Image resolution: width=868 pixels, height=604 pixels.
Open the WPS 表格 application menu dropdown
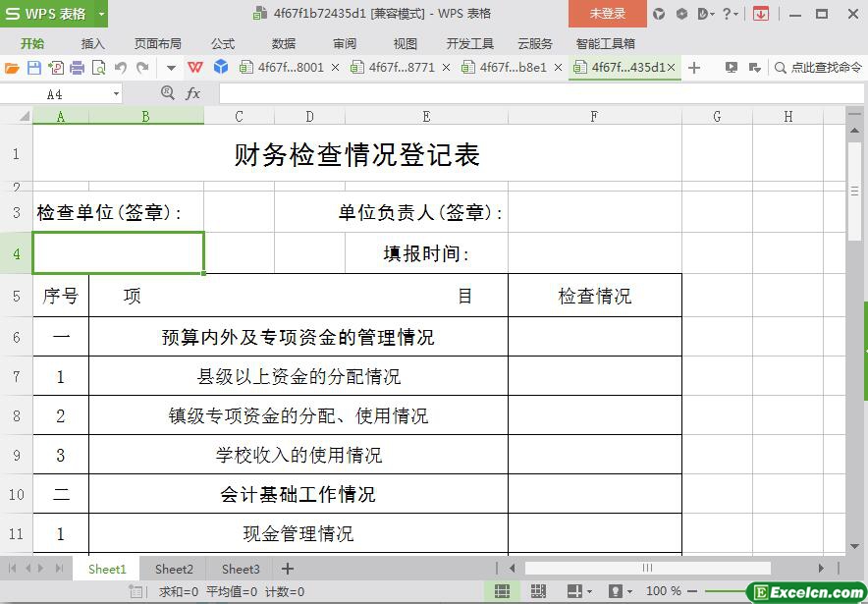tap(101, 14)
